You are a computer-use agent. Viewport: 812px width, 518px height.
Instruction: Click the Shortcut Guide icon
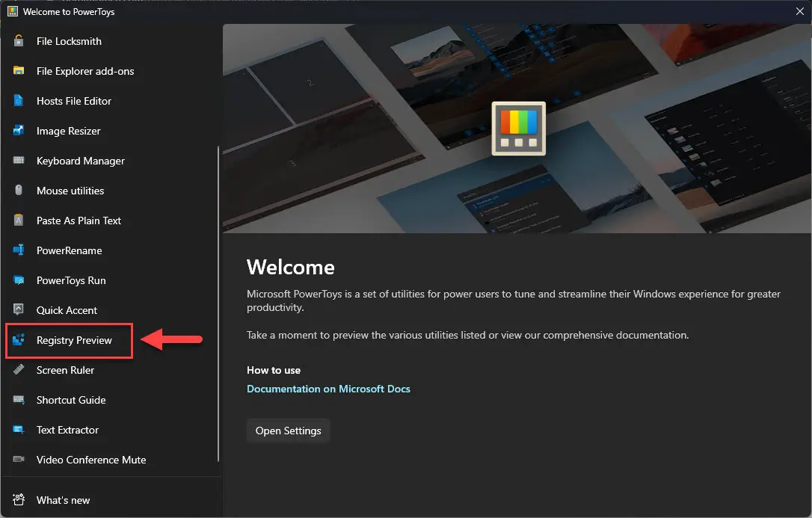[x=19, y=399]
